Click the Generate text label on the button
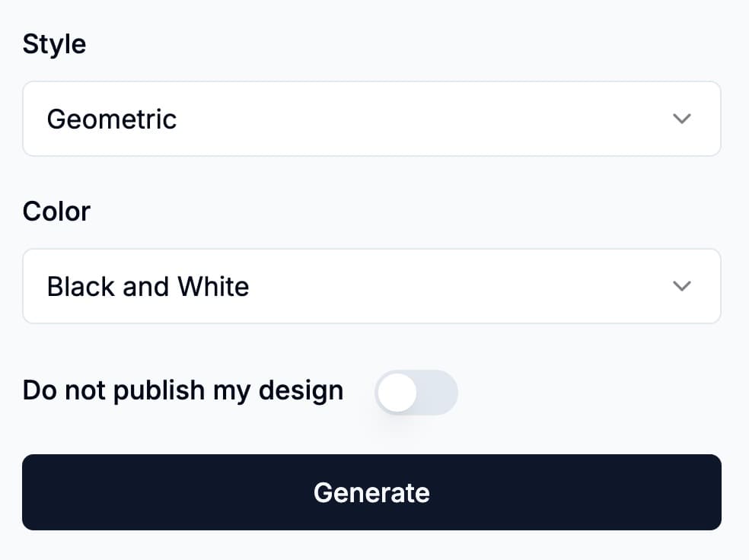The height and width of the screenshot is (560, 749). click(x=371, y=492)
